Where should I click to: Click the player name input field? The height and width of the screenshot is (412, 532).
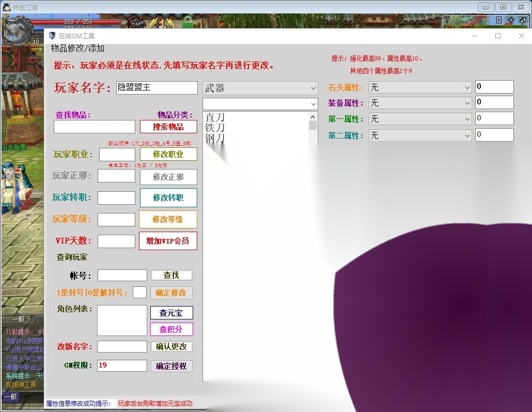point(157,88)
